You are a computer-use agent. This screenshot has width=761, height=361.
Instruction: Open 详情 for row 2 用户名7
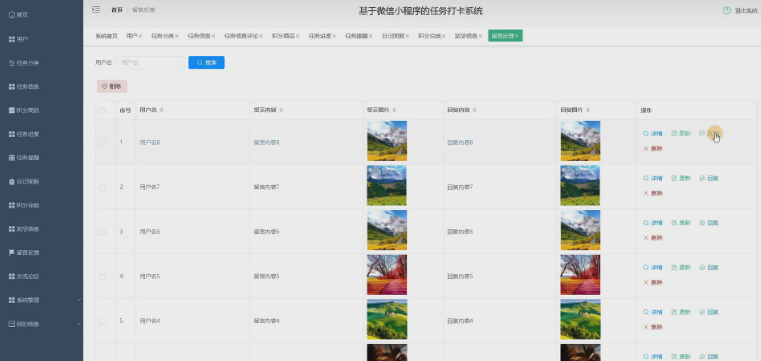tap(653, 178)
